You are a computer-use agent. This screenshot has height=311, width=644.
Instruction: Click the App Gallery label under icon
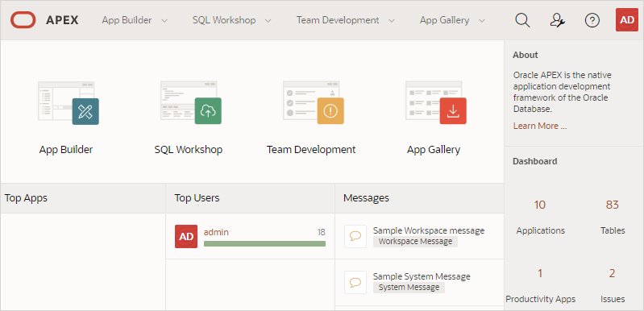434,150
